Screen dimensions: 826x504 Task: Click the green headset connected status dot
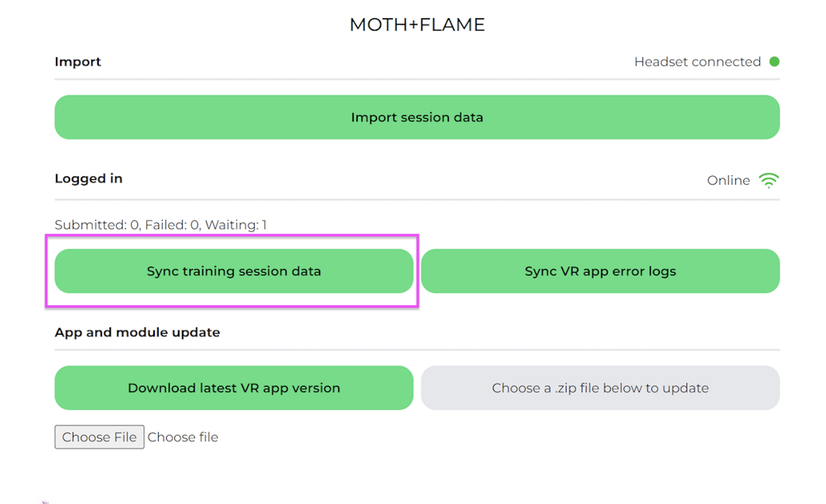[x=774, y=61]
